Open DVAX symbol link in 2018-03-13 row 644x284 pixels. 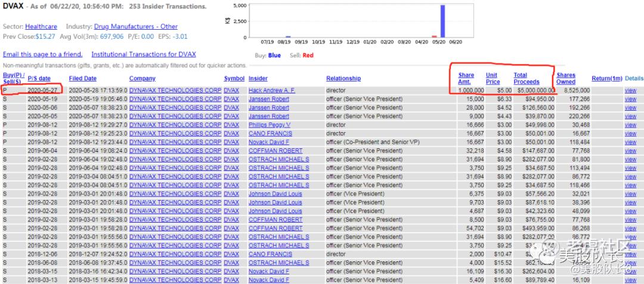tap(231, 280)
